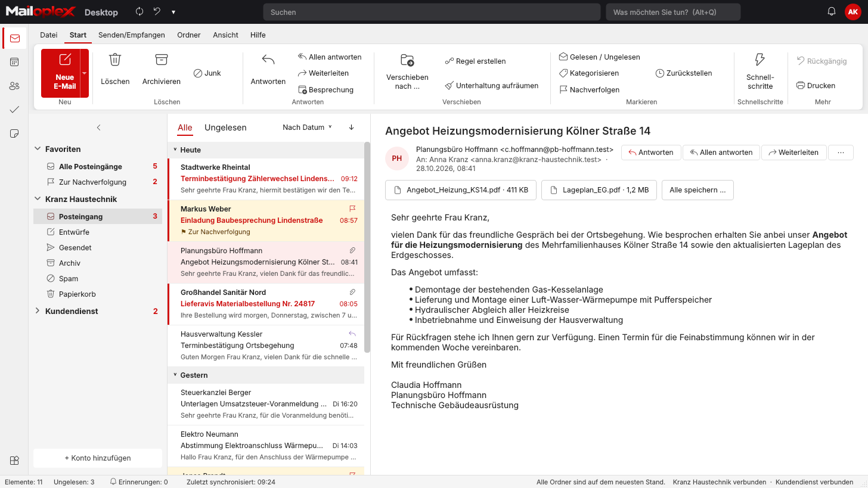Delete the selected message via Löschen
Screen dimensions: 868x488
(115, 69)
